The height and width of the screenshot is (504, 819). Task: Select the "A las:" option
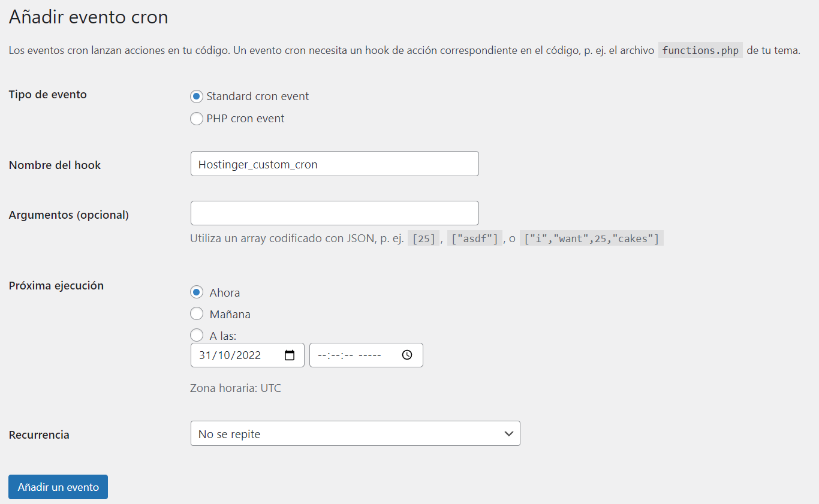[x=197, y=335]
